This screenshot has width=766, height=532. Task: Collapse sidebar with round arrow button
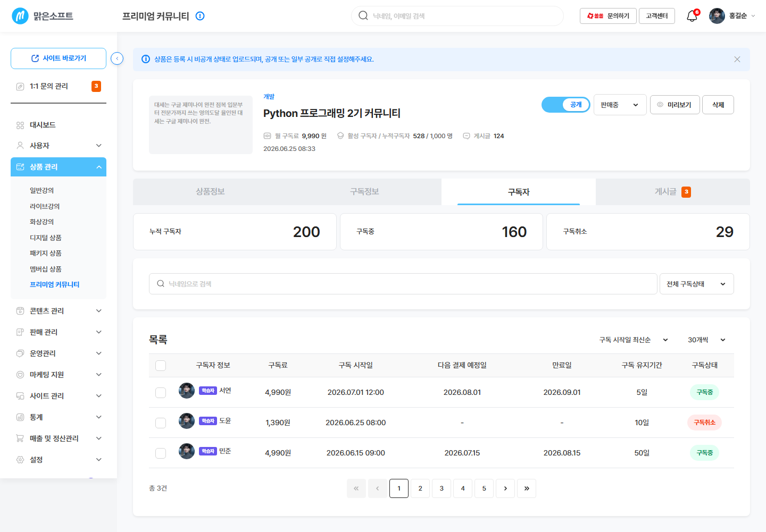[117, 58]
